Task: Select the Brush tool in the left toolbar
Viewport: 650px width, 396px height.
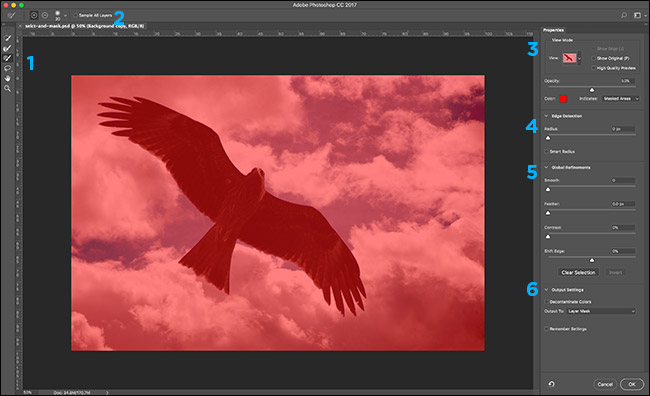Action: [7, 58]
